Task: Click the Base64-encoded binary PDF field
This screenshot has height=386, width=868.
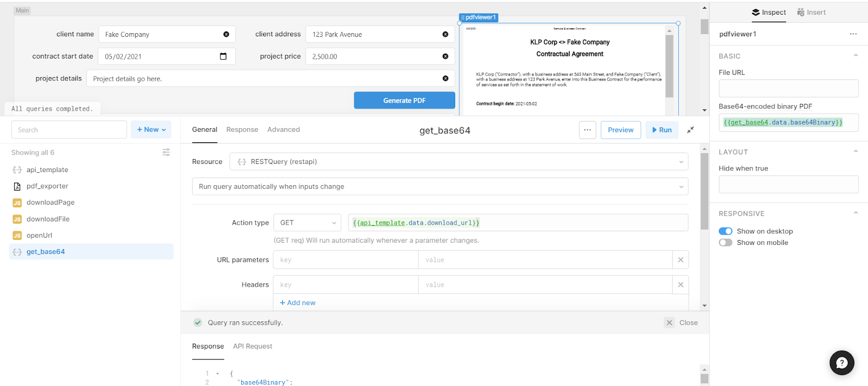Action: (x=789, y=123)
